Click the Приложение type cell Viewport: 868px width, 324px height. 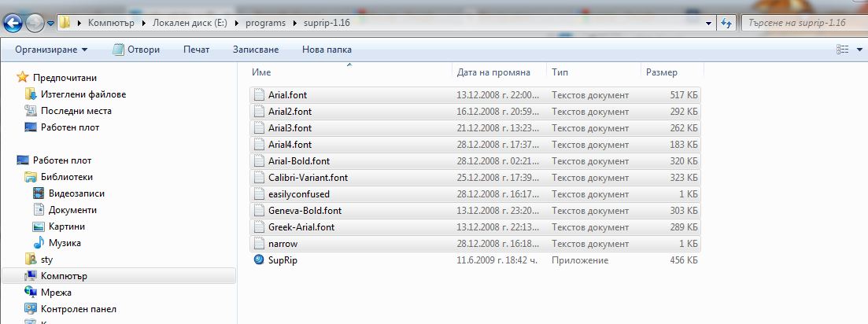(x=580, y=260)
